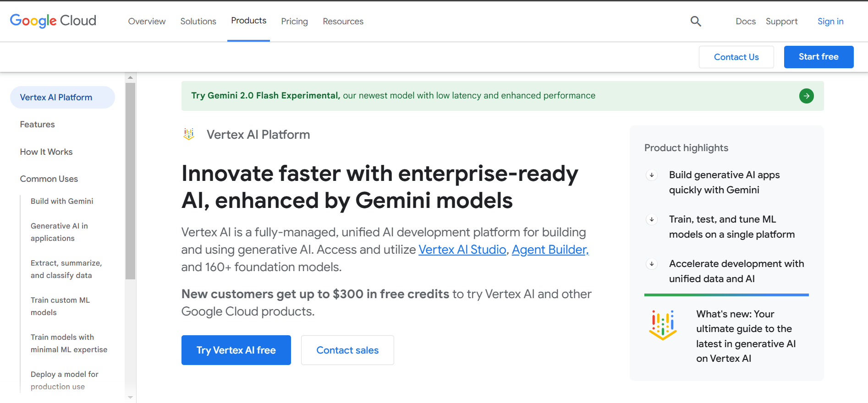Open Extract, summarize, and classify data item

[x=66, y=269]
